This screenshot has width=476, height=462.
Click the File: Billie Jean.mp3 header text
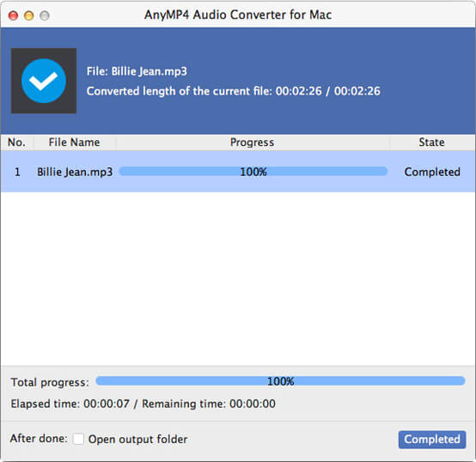(x=137, y=71)
